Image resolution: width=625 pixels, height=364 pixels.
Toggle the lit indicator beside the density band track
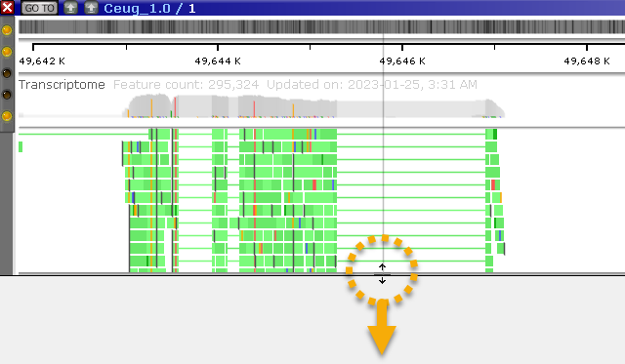pos(7,30)
